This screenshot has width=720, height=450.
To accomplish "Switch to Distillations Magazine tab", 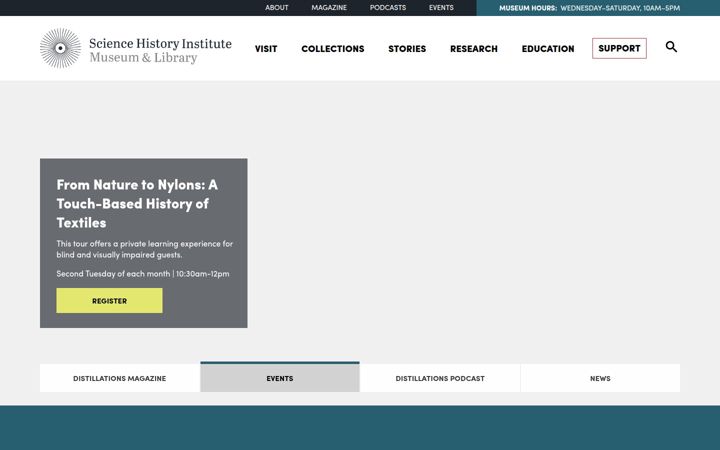I will coord(120,378).
